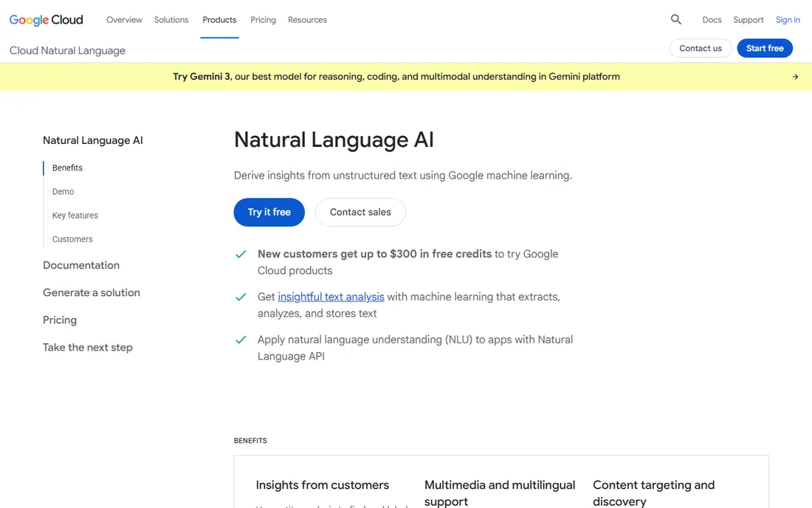
Task: Open Generate a solution in sidebar
Action: [x=92, y=292]
